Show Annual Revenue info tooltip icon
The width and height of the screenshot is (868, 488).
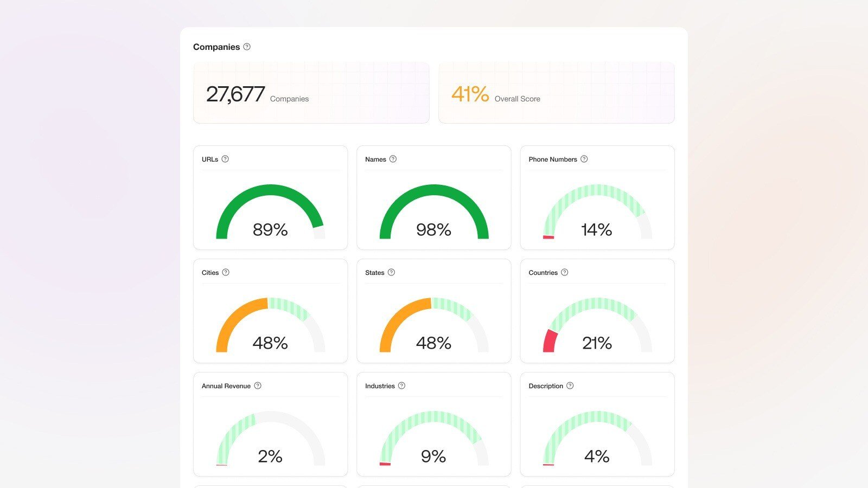pyautogui.click(x=258, y=386)
